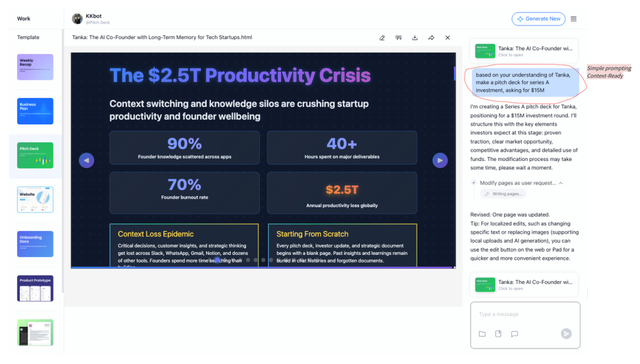Open the Work tab in sidebar
Screen dimensions: 640x364
[x=23, y=19]
